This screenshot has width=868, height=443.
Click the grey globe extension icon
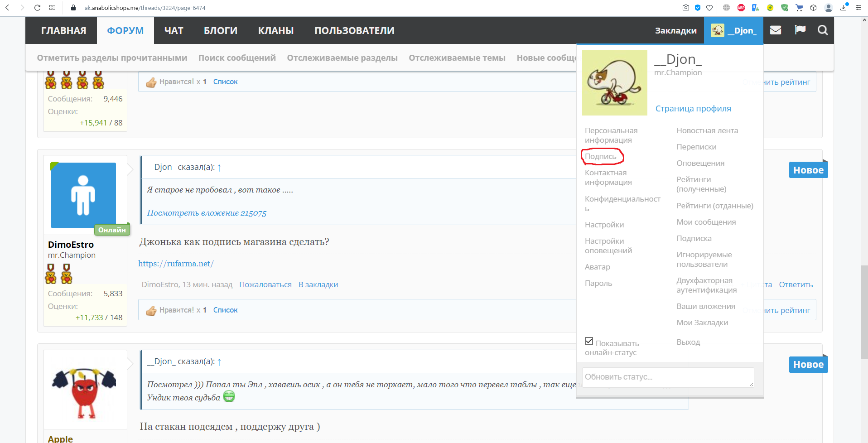coord(726,8)
